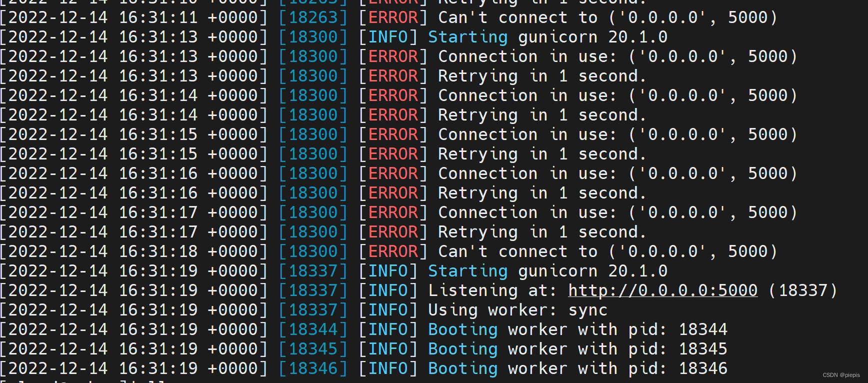Click the CSDN @piepis credit text
The image size is (868, 383).
pyautogui.click(x=841, y=375)
